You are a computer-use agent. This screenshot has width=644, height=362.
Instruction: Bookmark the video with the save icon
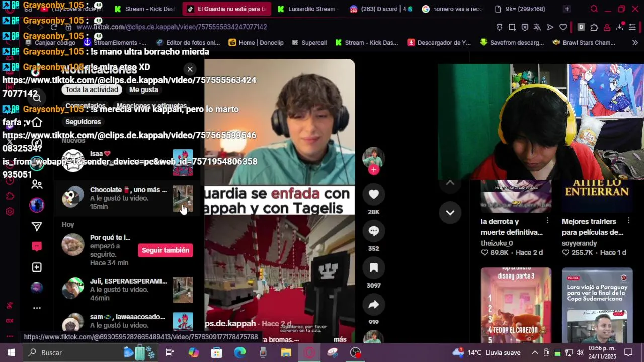[x=373, y=267]
